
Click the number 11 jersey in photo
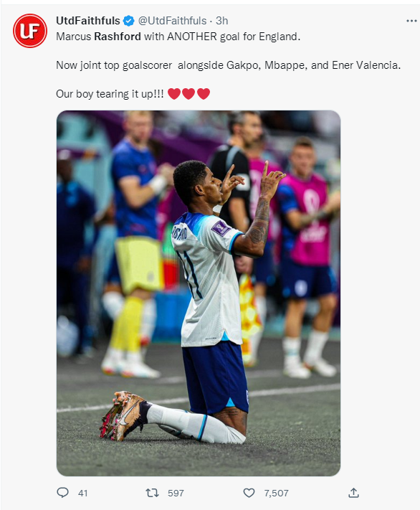point(208,280)
